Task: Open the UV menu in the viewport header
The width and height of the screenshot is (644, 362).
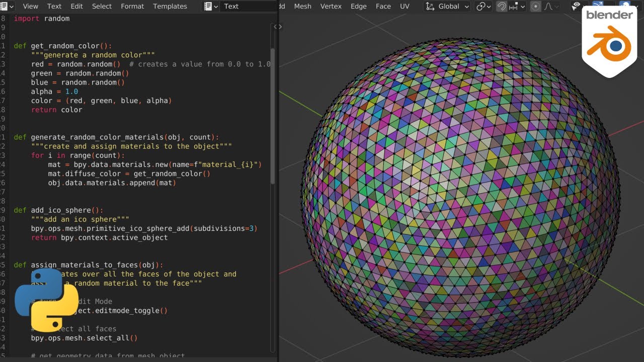Action: pos(405,6)
